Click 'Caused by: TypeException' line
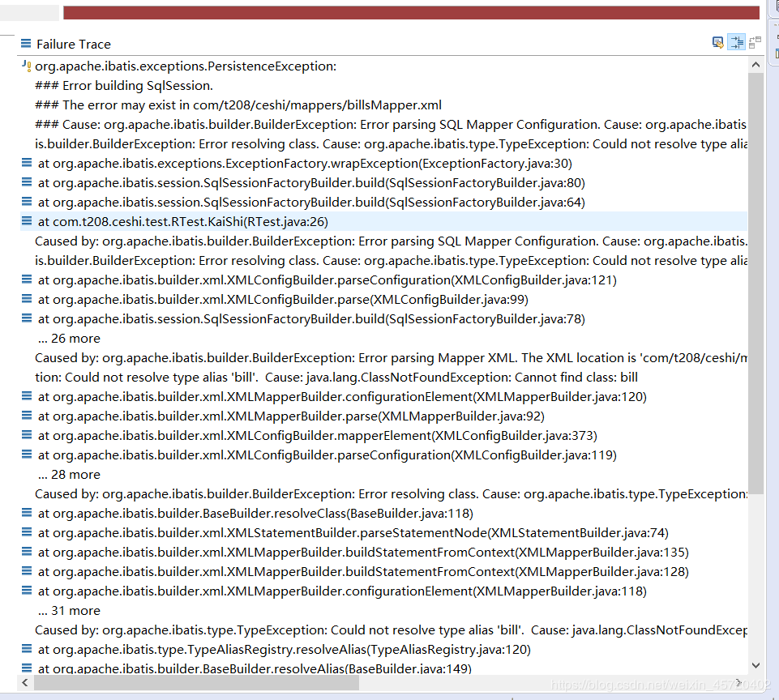779x700 pixels. [x=391, y=630]
